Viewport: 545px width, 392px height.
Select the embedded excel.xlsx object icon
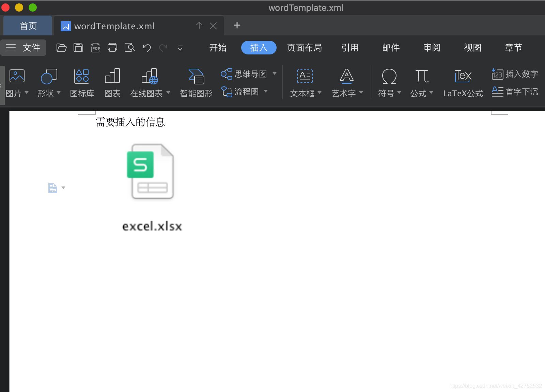pos(151,171)
